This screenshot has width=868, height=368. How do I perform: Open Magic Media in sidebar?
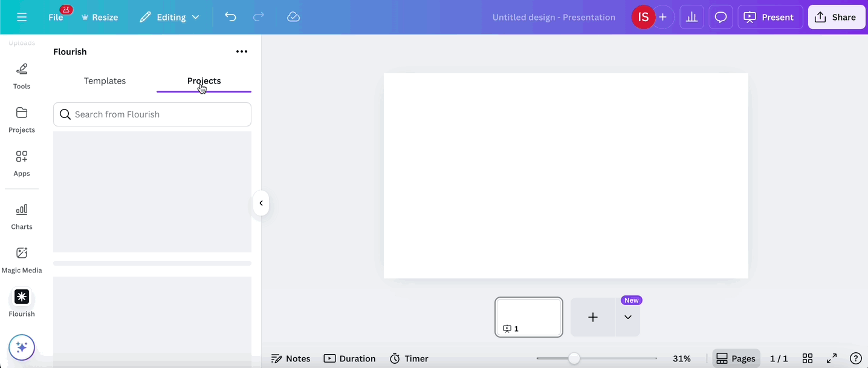coord(22,260)
